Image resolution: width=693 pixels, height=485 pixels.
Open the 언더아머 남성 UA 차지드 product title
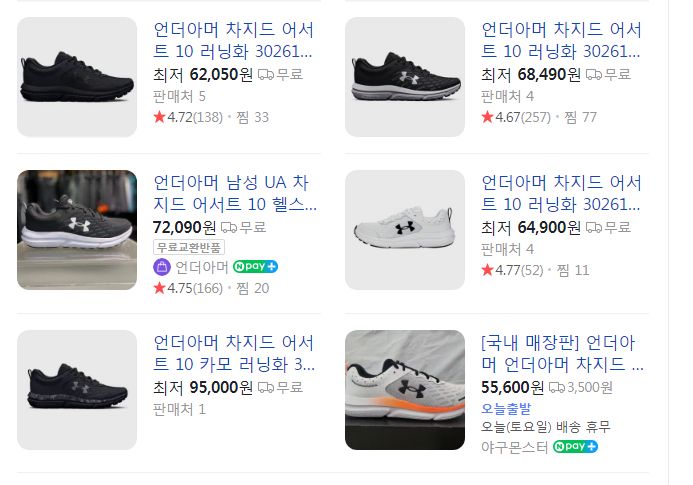tap(234, 194)
